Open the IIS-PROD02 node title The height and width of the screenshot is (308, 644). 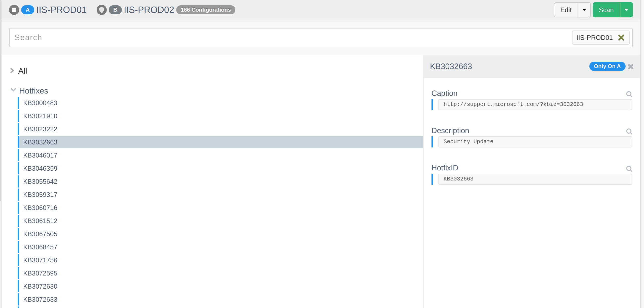(149, 10)
